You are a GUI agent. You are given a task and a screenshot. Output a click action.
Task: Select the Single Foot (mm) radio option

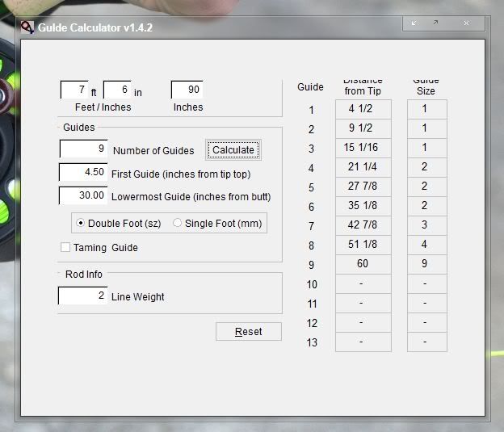pyautogui.click(x=177, y=223)
